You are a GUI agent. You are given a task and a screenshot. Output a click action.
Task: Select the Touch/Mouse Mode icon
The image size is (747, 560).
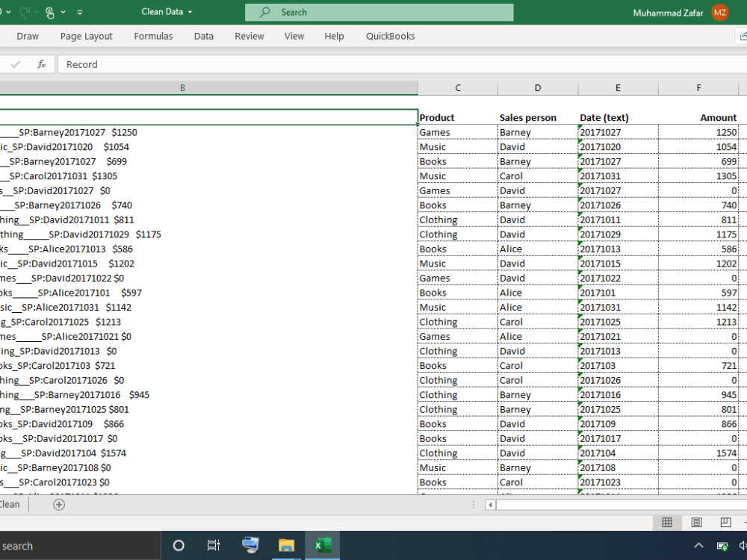pos(49,12)
